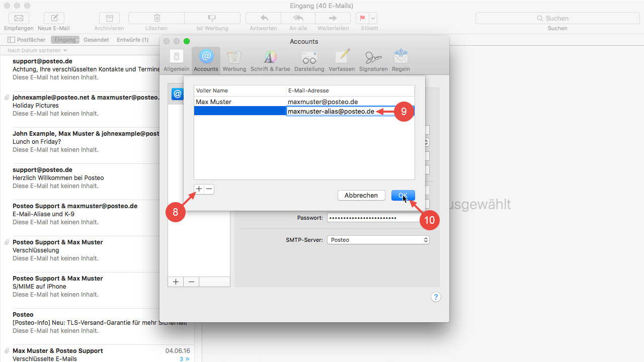Switch to Entwürfe (1) mailbox tab

coord(132,40)
